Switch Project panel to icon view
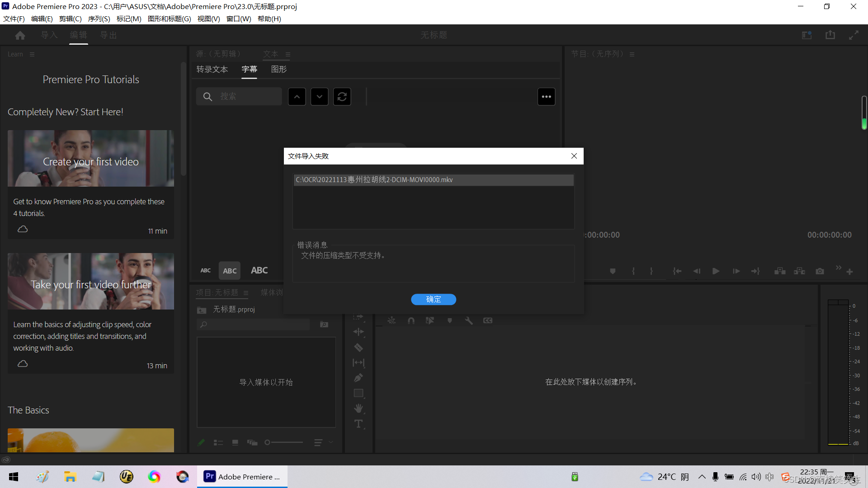The height and width of the screenshot is (488, 868). [235, 442]
